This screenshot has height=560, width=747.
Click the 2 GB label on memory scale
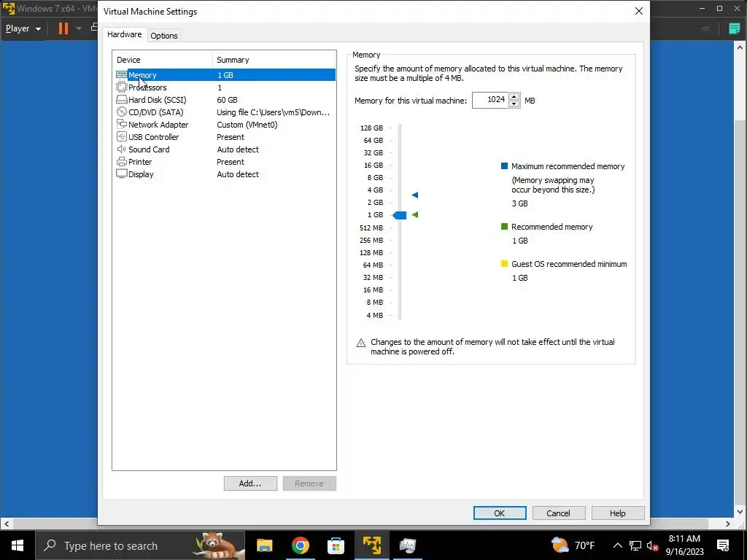pyautogui.click(x=375, y=202)
